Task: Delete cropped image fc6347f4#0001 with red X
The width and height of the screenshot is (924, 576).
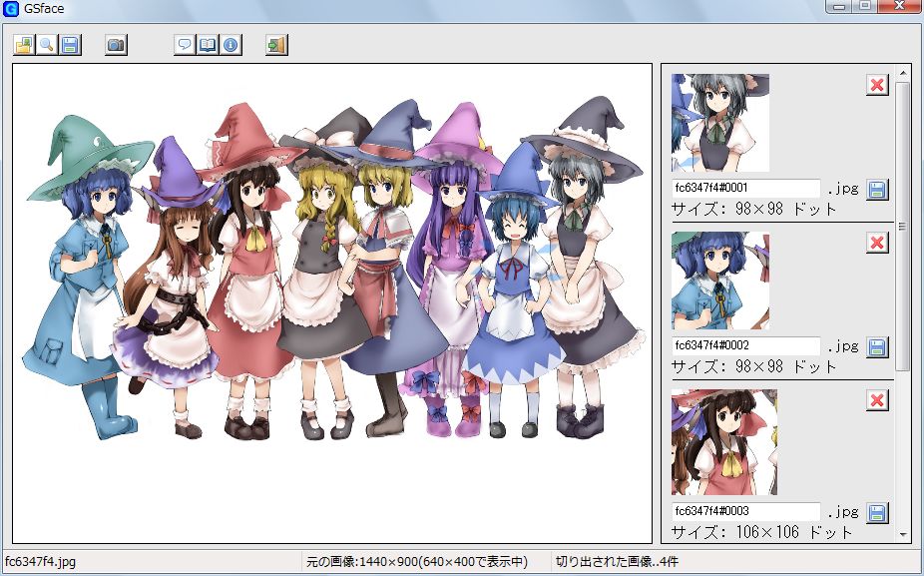Action: pyautogui.click(x=877, y=85)
